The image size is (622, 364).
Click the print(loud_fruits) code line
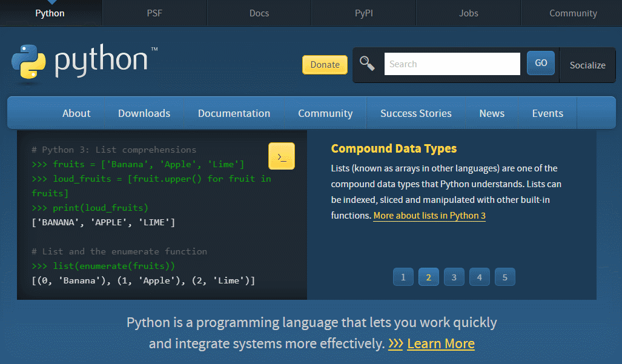[x=90, y=208]
